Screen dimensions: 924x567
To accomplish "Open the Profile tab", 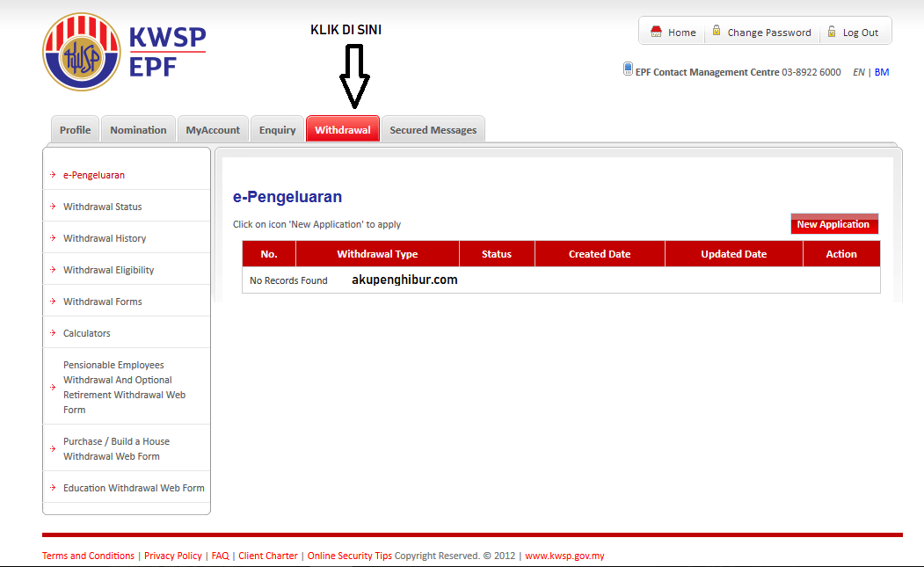I will coord(76,129).
